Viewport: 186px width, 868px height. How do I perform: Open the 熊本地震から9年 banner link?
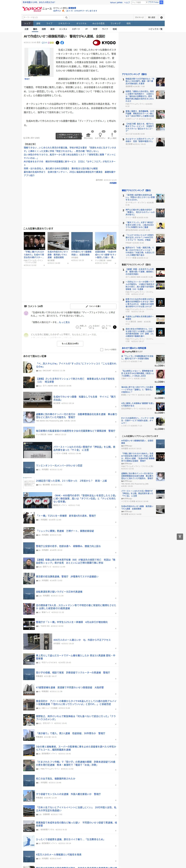[39, 2]
